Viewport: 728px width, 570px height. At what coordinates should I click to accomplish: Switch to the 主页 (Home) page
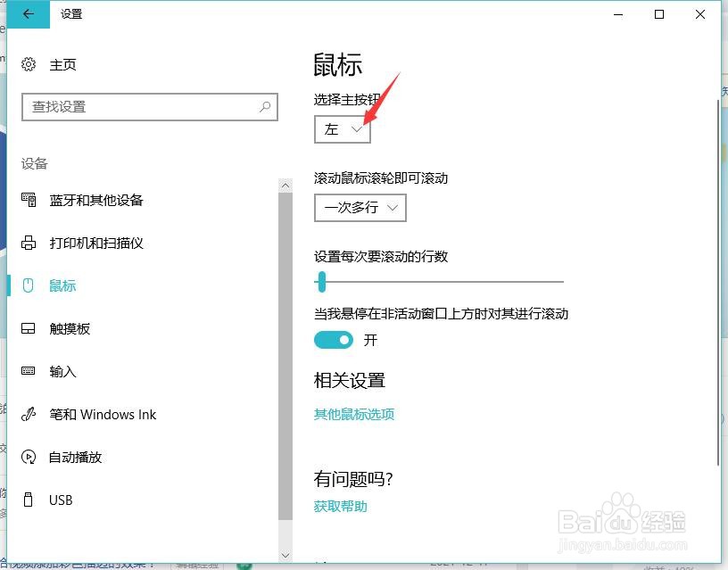66,64
